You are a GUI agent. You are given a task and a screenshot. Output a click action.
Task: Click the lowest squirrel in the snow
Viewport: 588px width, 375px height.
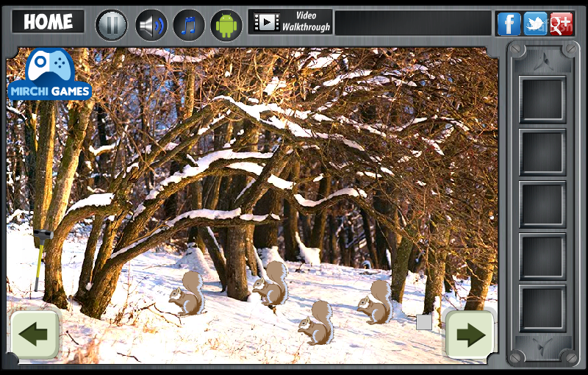316,323
